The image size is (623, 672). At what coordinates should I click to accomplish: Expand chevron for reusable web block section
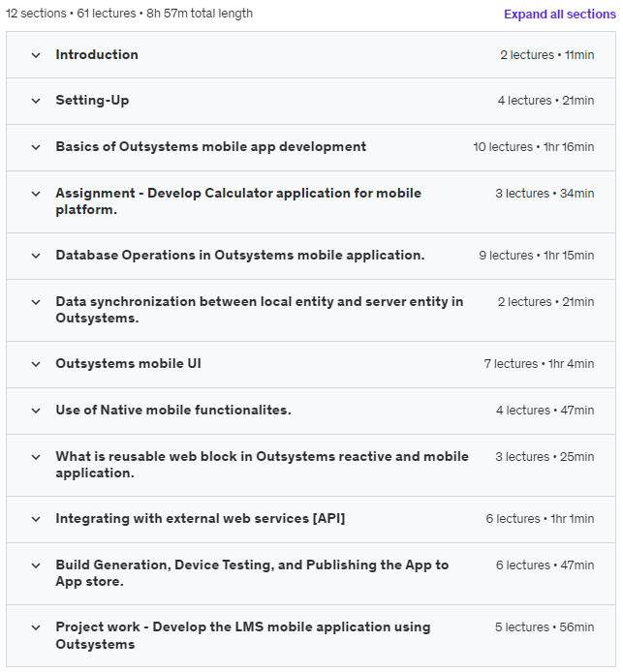(36, 457)
